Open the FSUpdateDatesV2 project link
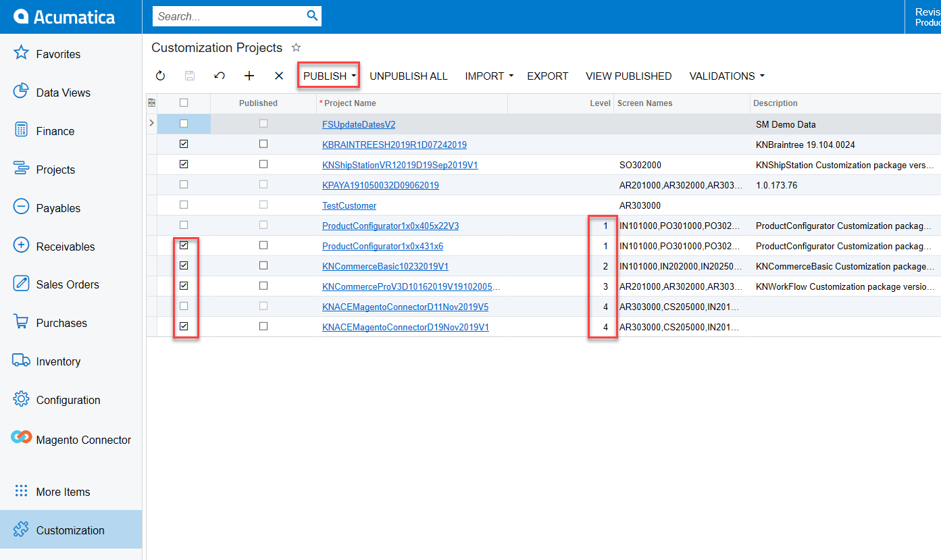941x560 pixels. (359, 124)
